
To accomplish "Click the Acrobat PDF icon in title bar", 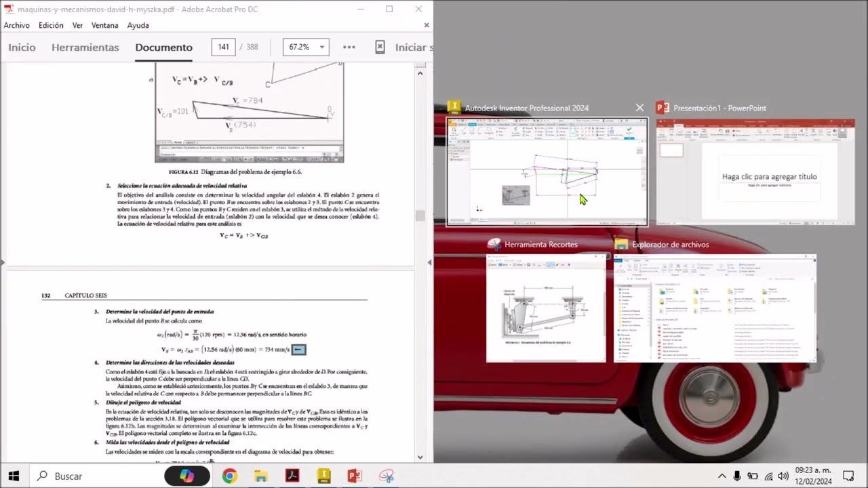I will (x=8, y=9).
